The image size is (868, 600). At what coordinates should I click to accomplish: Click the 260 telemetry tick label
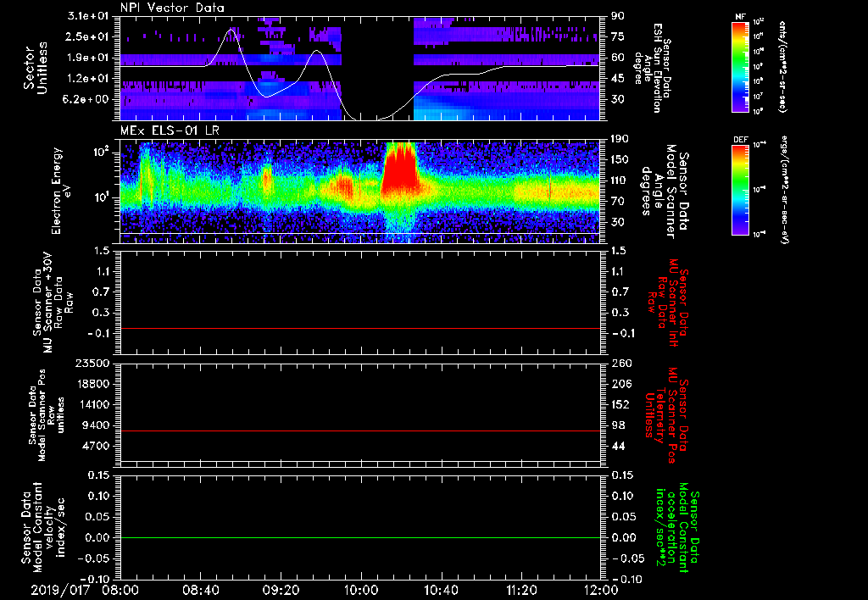(x=621, y=363)
